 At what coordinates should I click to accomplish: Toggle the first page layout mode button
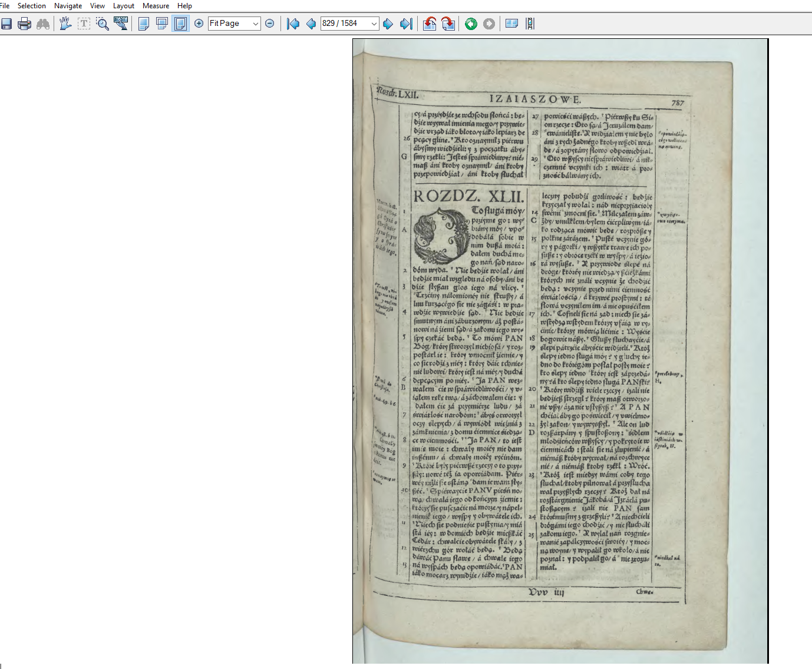(x=144, y=24)
